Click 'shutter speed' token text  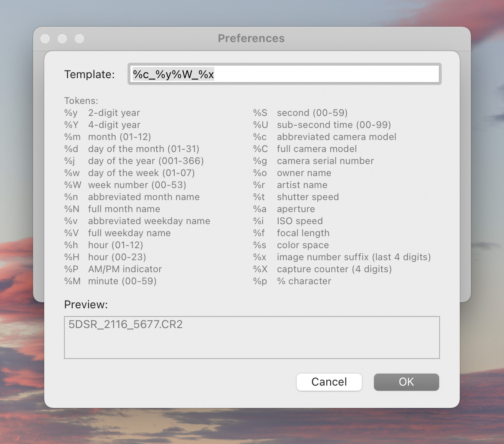pyautogui.click(x=308, y=197)
